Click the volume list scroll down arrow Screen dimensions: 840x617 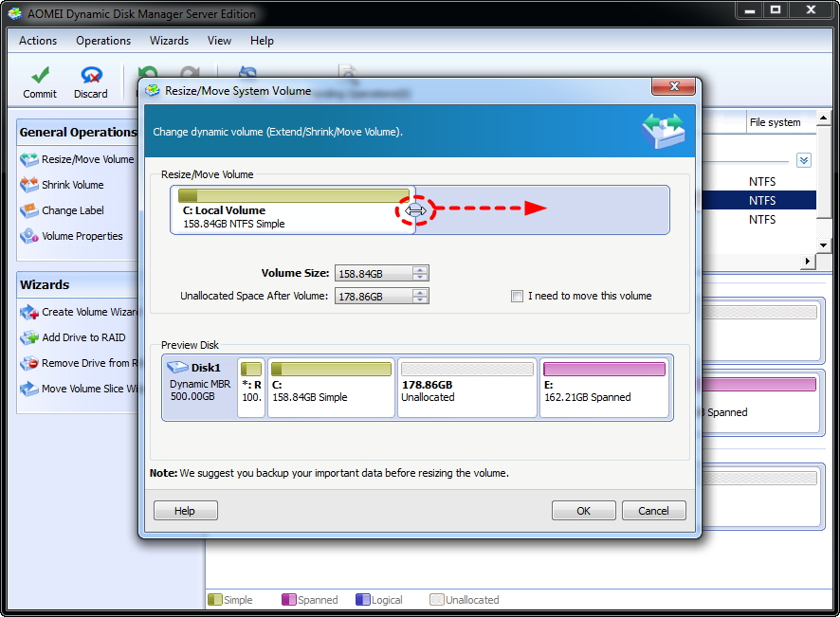tap(823, 245)
